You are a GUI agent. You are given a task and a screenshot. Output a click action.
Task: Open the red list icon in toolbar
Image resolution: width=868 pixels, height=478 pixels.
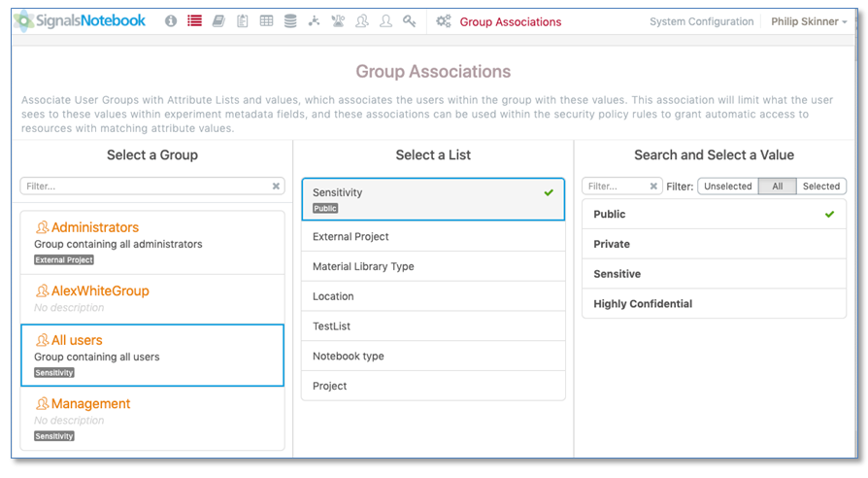pyautogui.click(x=194, y=21)
